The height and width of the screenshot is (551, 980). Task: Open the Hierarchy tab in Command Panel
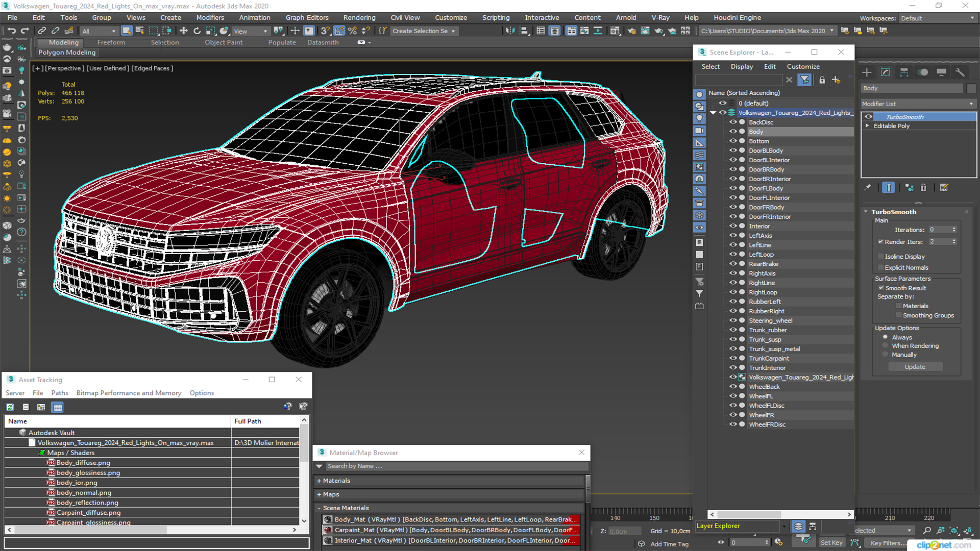point(904,72)
